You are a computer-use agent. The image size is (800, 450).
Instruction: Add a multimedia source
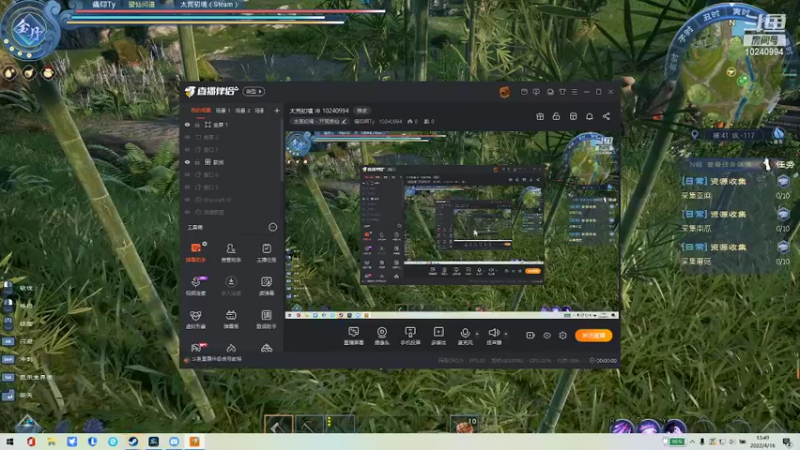438,336
